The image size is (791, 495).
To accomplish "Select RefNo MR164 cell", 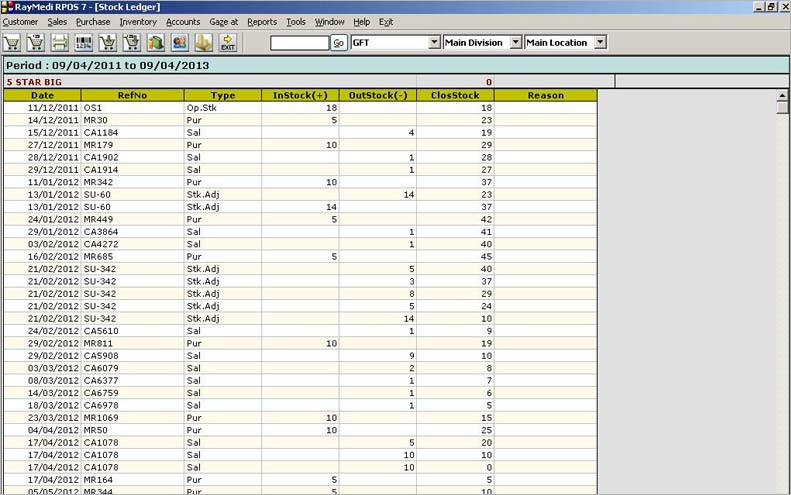I will pos(133,479).
